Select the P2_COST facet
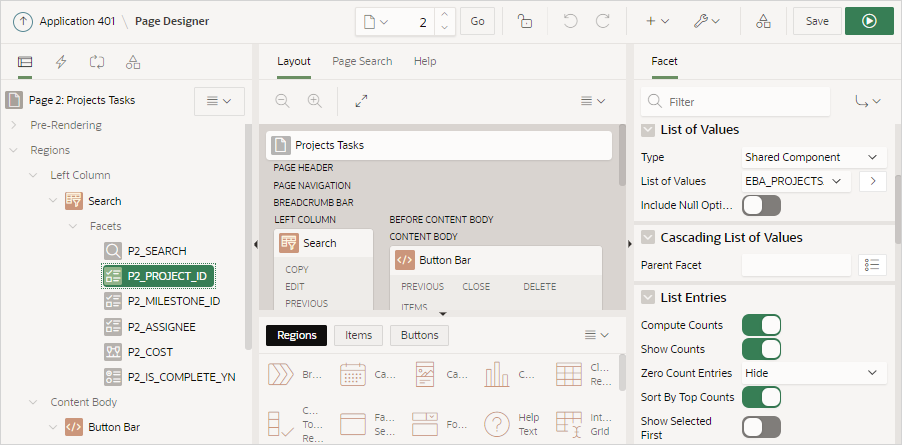Viewport: 902px width, 445px height. [150, 352]
